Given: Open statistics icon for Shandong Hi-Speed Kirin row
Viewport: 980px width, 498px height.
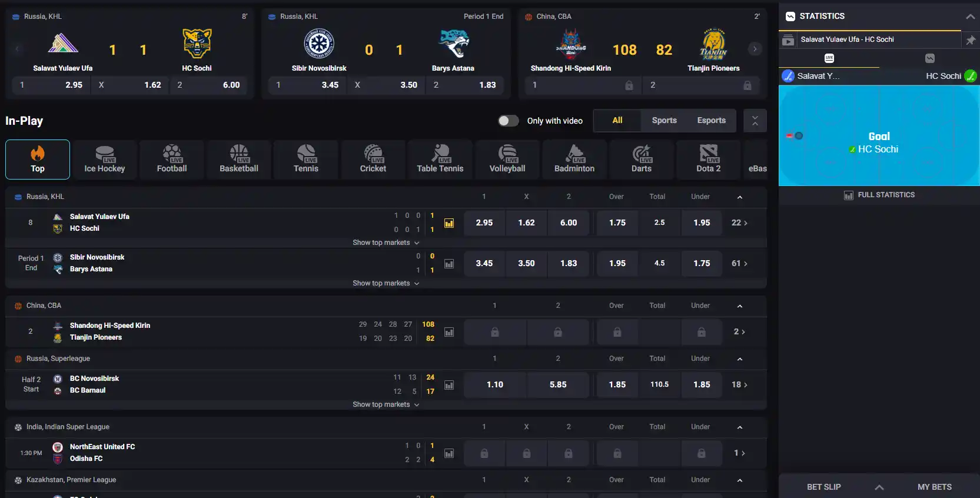Looking at the screenshot, I should click(449, 332).
